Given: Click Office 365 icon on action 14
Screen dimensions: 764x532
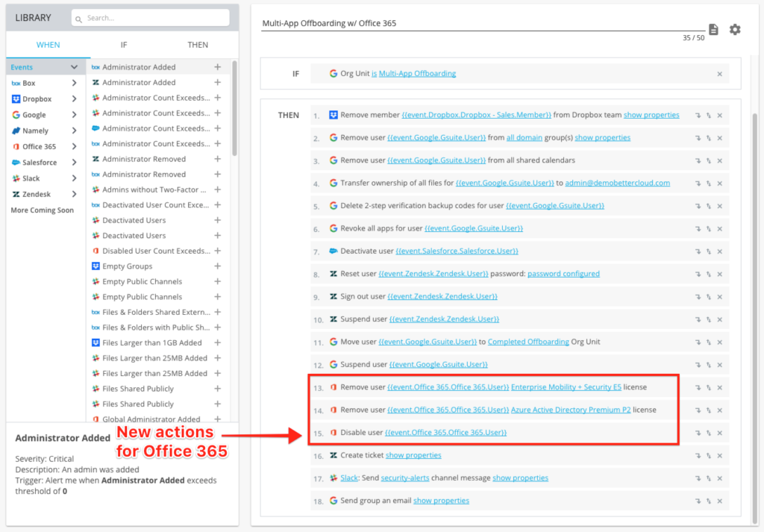Looking at the screenshot, I should 334,410.
